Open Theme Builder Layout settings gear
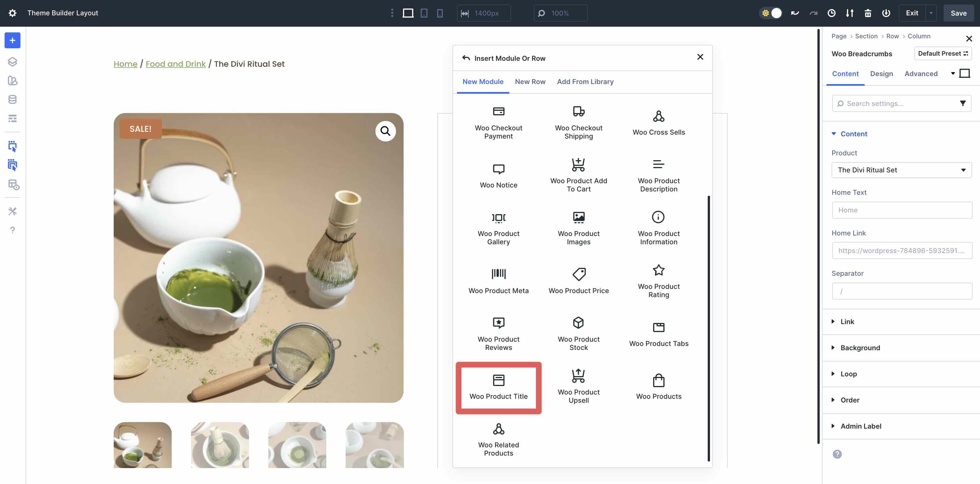Viewport: 980px width, 484px height. coord(13,12)
